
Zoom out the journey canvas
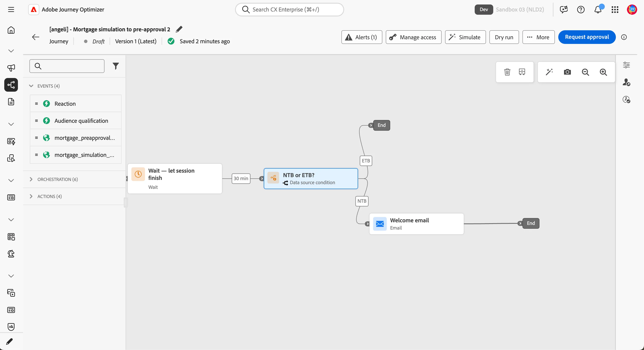[585, 72]
